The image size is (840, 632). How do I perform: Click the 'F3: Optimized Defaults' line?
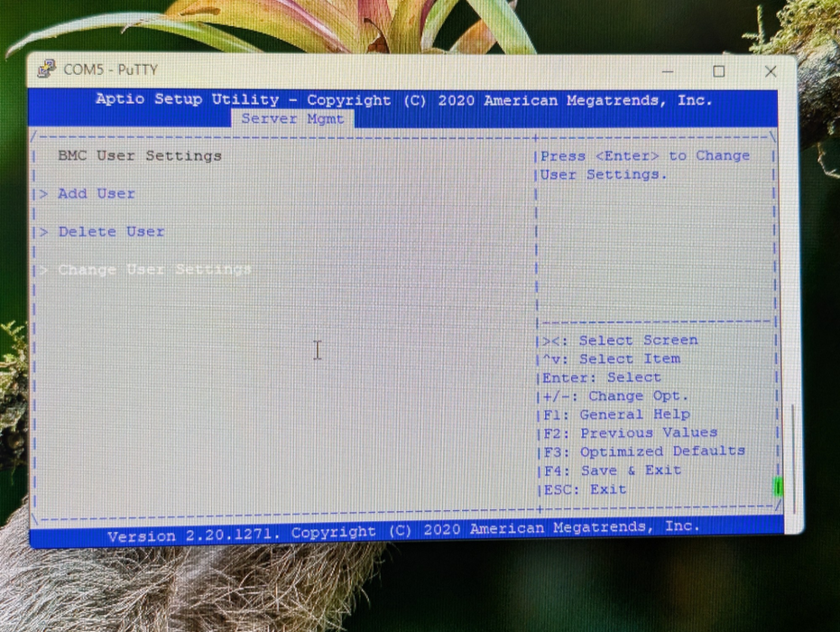[x=643, y=451]
